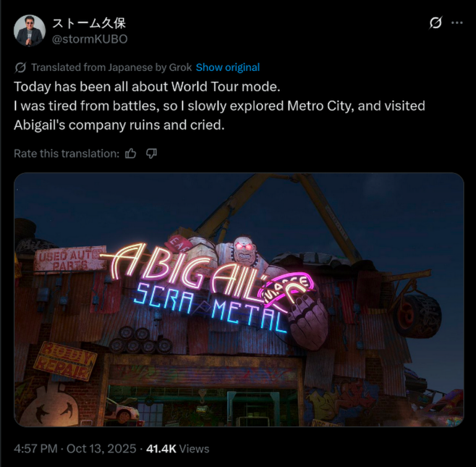The width and height of the screenshot is (476, 467).
Task: Click the Oct 13, 2025 post date
Action: [101, 449]
